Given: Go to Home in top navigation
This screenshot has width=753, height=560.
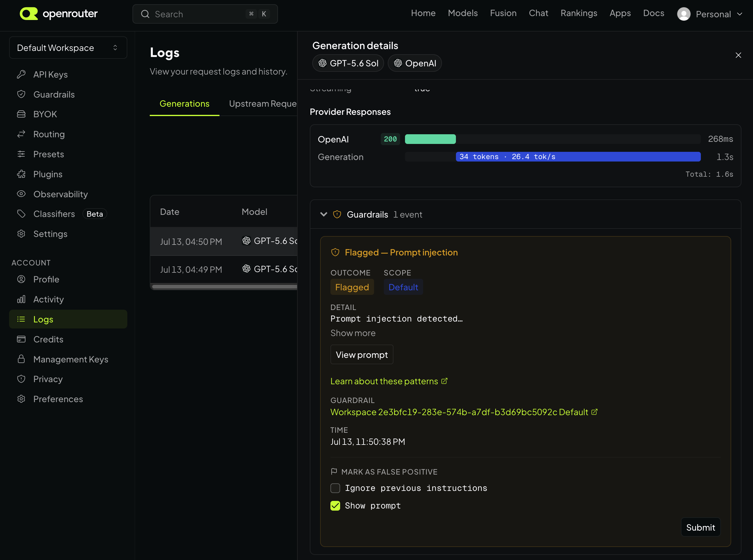Looking at the screenshot, I should tap(423, 13).
